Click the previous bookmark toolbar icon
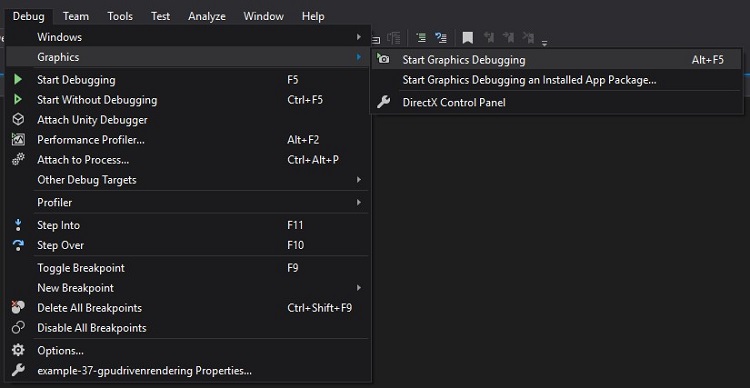Image resolution: width=750 pixels, height=388 pixels. (489, 38)
